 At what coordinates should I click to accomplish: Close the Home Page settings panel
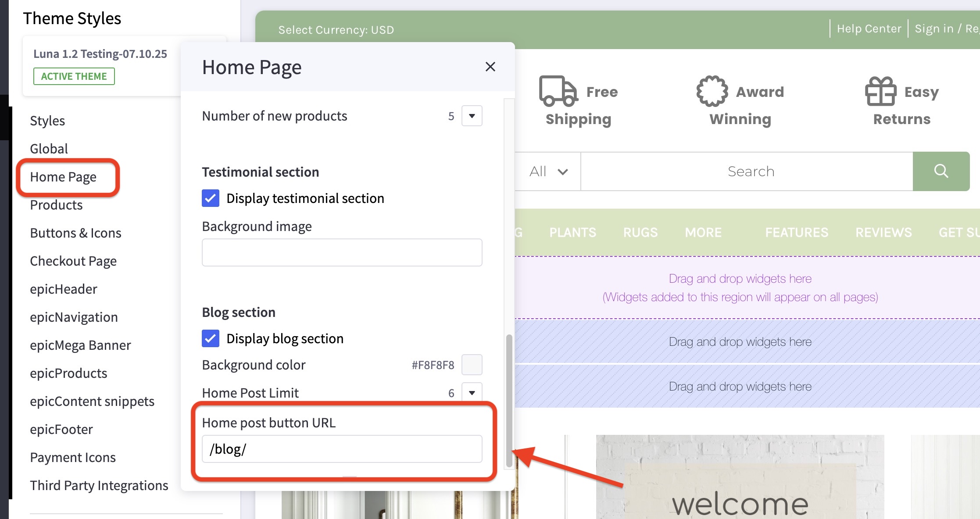click(490, 67)
